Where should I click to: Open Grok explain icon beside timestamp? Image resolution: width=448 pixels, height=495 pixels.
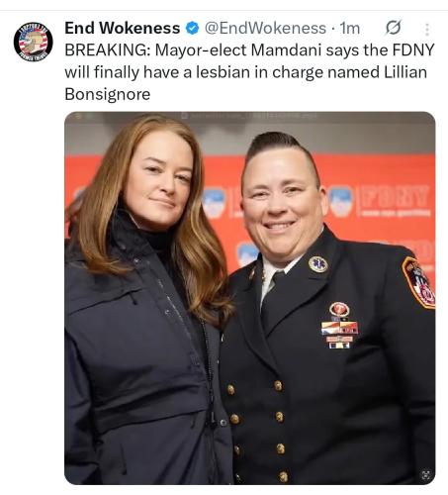point(393,28)
